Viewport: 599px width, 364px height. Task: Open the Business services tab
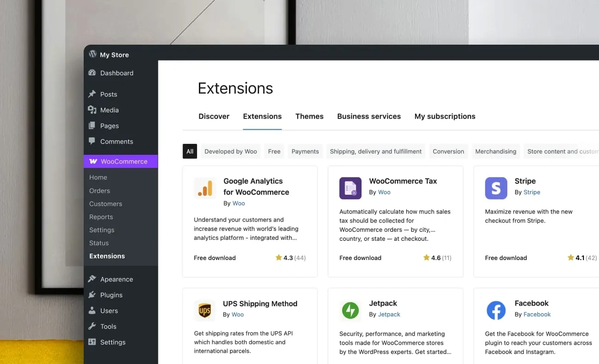(x=369, y=116)
